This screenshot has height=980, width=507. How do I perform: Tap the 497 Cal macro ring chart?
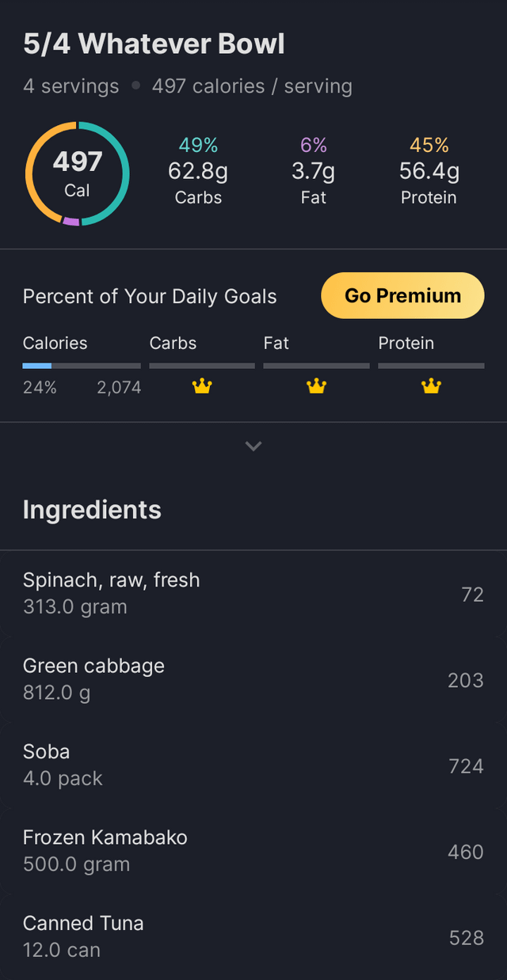tap(77, 174)
